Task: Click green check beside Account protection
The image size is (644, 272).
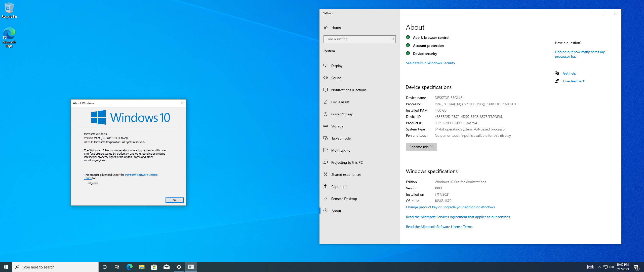Action: pos(408,45)
